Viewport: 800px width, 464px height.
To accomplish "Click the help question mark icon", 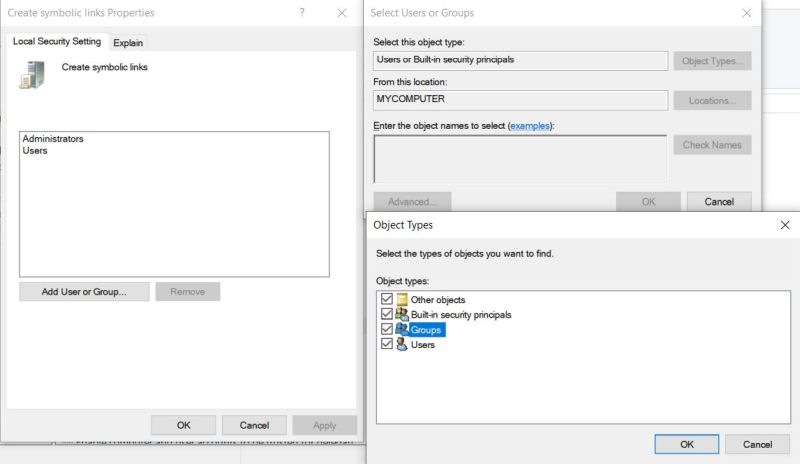I will [x=302, y=13].
